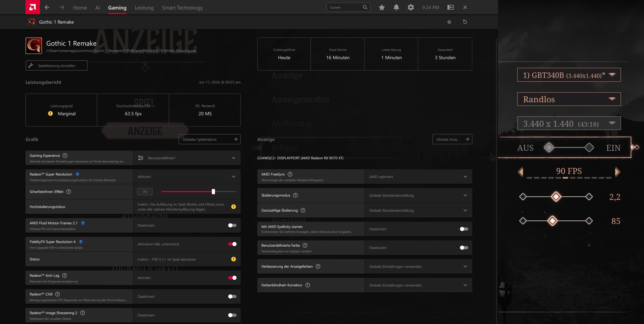Image resolution: width=644 pixels, height=324 pixels.
Task: Open the Smart Technology tab
Action: (183, 8)
